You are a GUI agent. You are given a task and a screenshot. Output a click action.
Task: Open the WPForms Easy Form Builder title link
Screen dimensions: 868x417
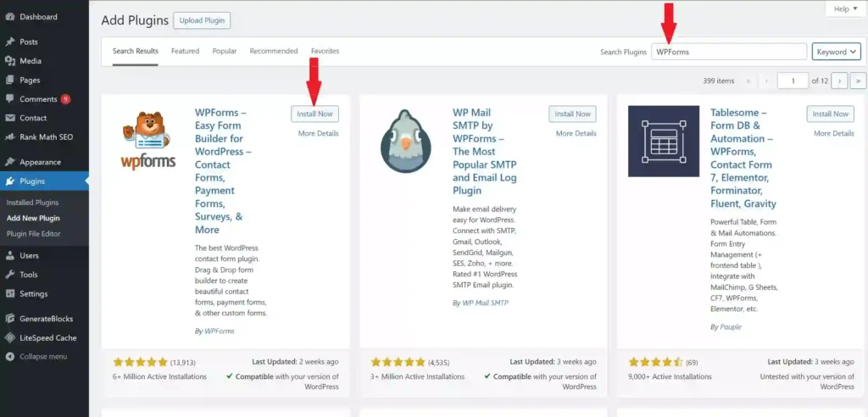coord(223,171)
